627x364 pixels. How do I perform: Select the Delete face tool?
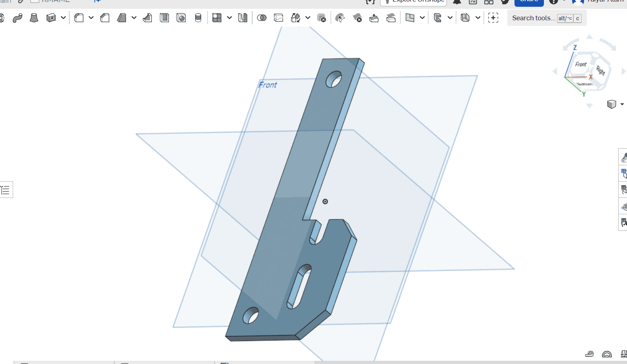coord(357,18)
